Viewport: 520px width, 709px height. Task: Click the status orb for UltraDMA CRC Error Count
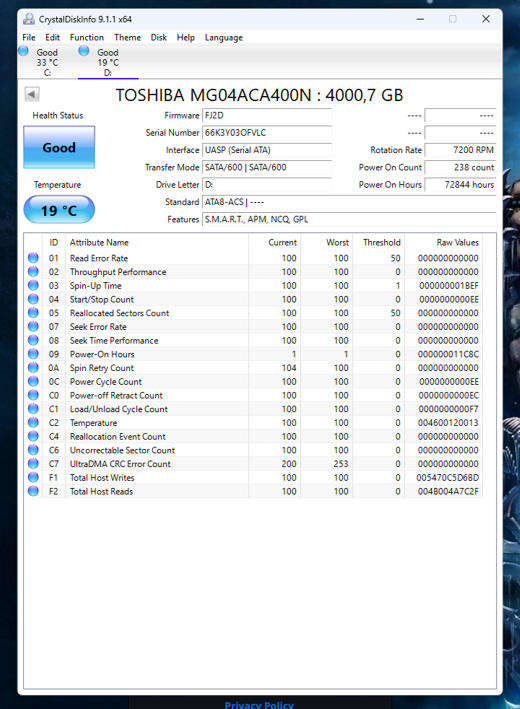pyautogui.click(x=33, y=463)
